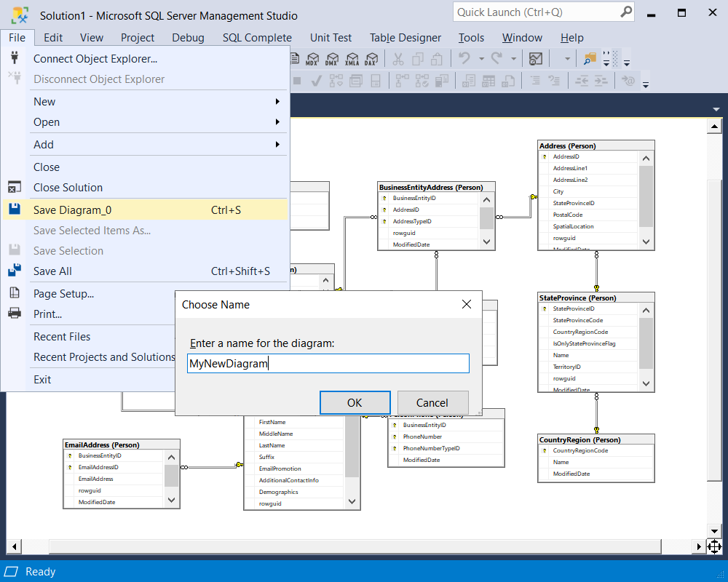Click the diagram pan navigation icon
728x582 pixels.
[x=714, y=546]
